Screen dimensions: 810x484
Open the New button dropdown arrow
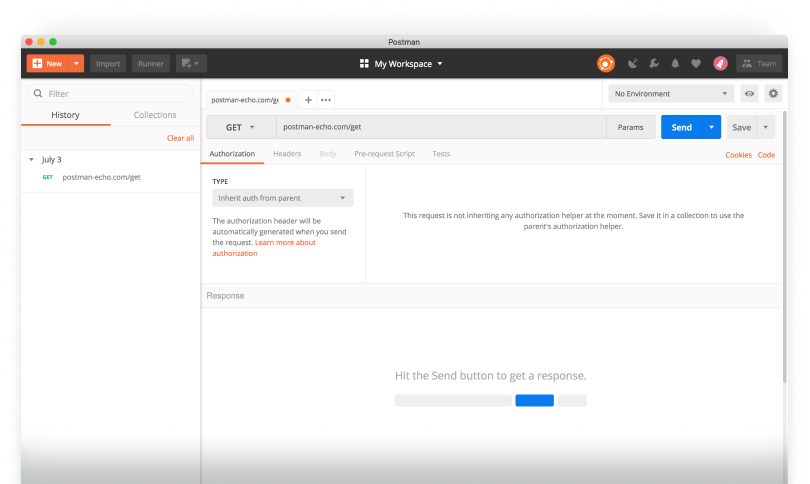click(x=76, y=64)
